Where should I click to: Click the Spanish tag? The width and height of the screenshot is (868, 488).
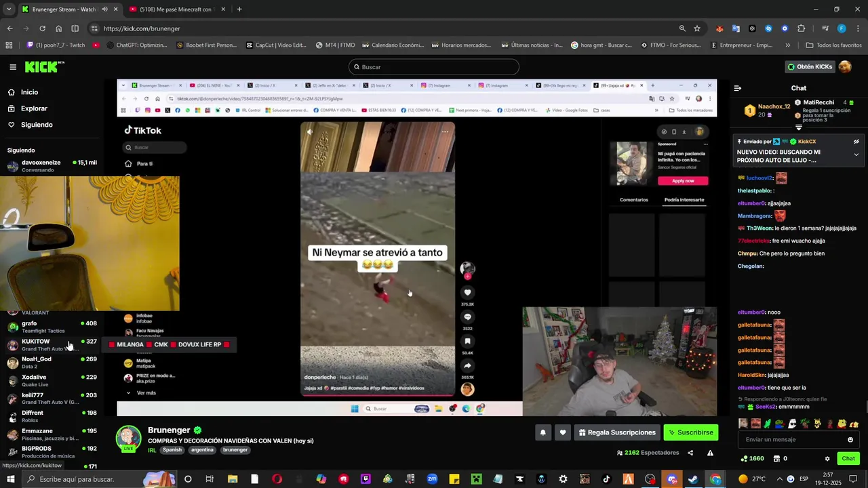[x=172, y=450]
